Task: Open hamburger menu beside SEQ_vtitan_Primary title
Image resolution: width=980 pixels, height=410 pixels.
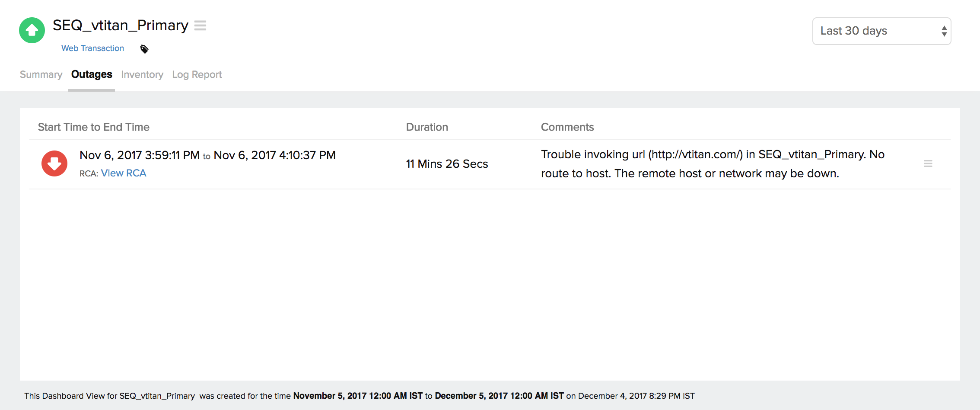Action: (200, 26)
